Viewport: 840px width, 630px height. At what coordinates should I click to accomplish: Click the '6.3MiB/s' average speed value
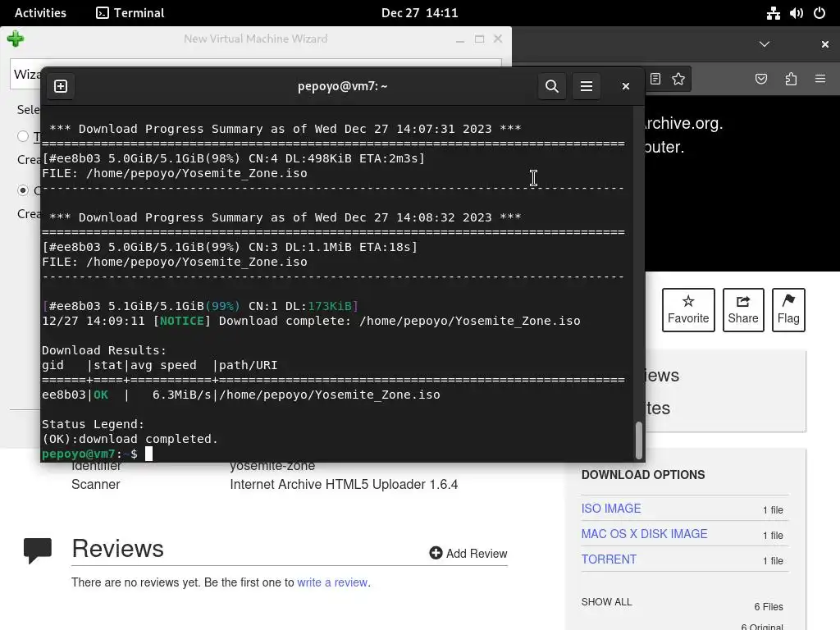click(x=181, y=395)
